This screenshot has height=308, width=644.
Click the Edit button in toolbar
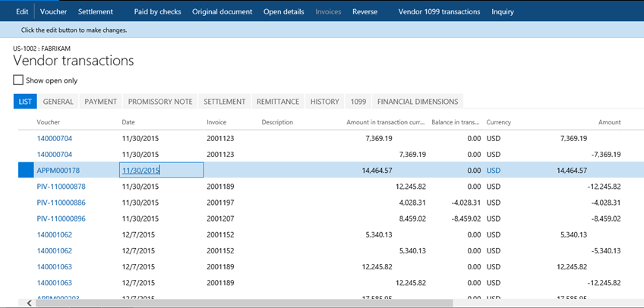22,11
